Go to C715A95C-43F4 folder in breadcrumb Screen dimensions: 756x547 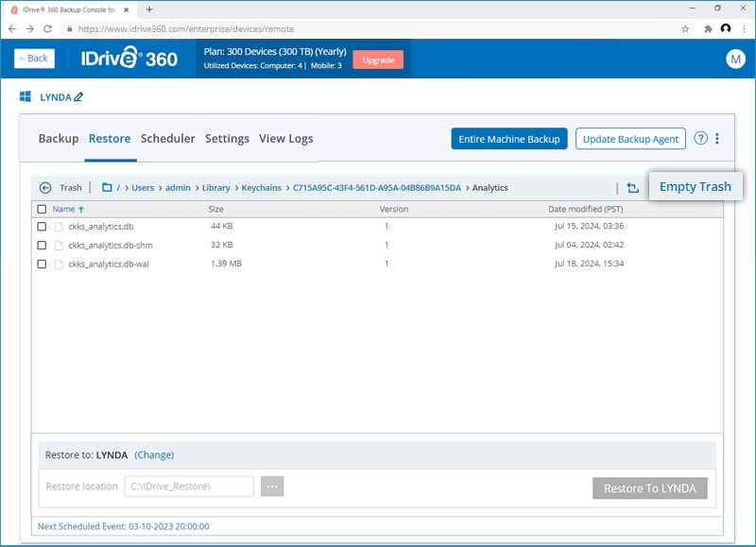(x=377, y=188)
